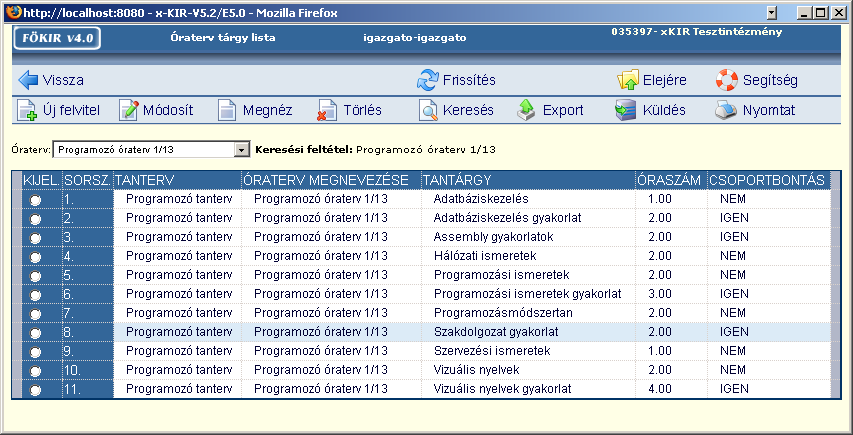The height and width of the screenshot is (435, 853).
Task: Click the Elejére label
Action: pyautogui.click(x=665, y=80)
